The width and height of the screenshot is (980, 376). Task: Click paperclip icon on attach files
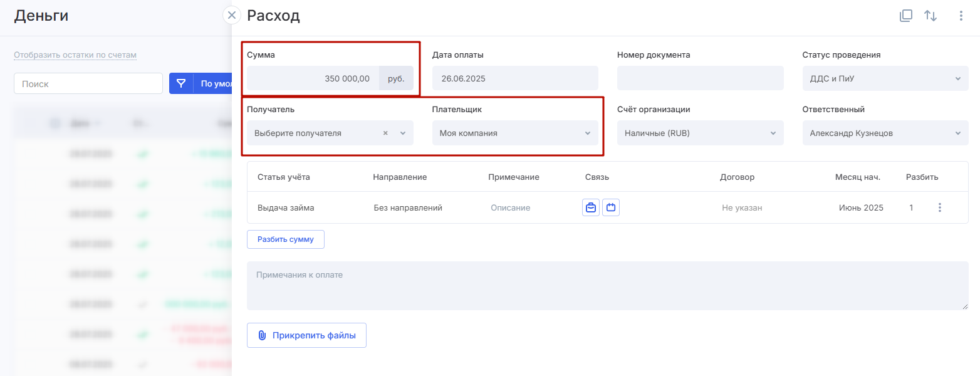pyautogui.click(x=263, y=335)
